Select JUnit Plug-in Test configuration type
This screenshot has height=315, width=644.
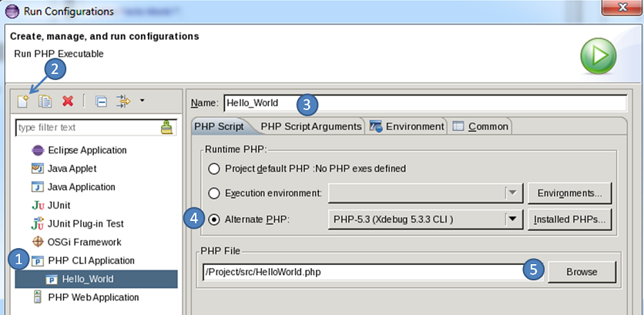click(86, 224)
